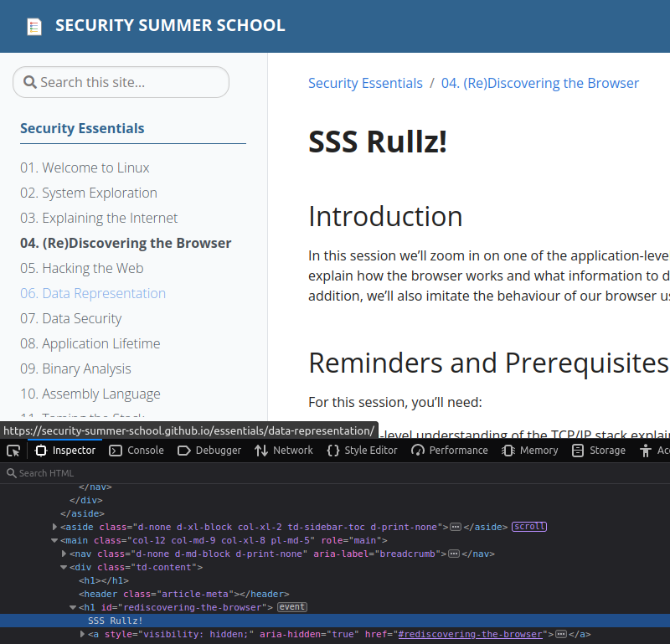Open the Style Editor tab
Viewport: 670px width, 644px height.
pyautogui.click(x=362, y=451)
